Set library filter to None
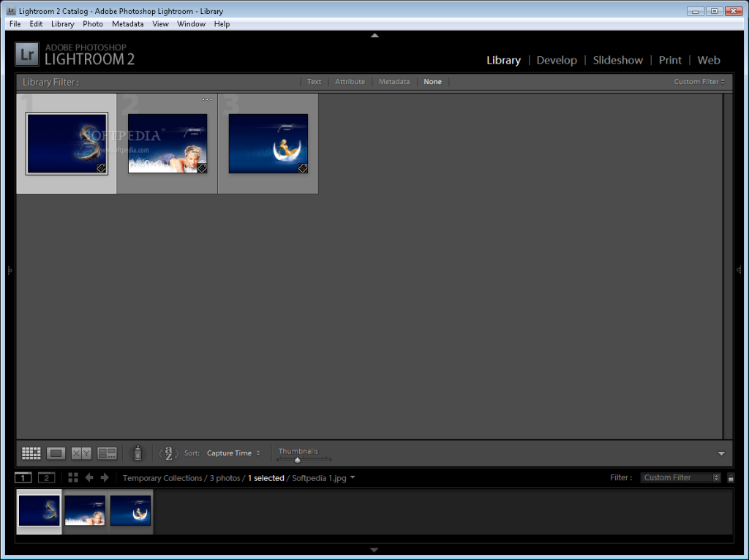 pos(432,82)
